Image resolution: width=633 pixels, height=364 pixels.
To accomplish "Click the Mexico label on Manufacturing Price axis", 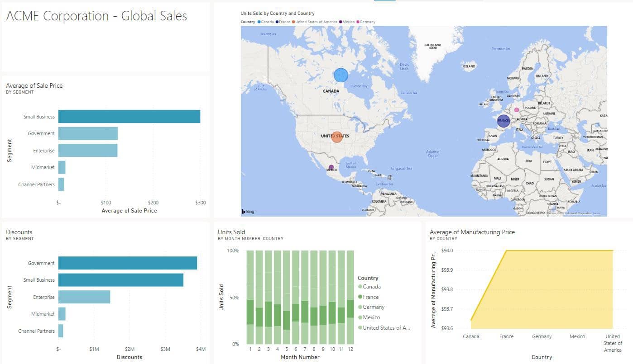I will click(x=577, y=336).
